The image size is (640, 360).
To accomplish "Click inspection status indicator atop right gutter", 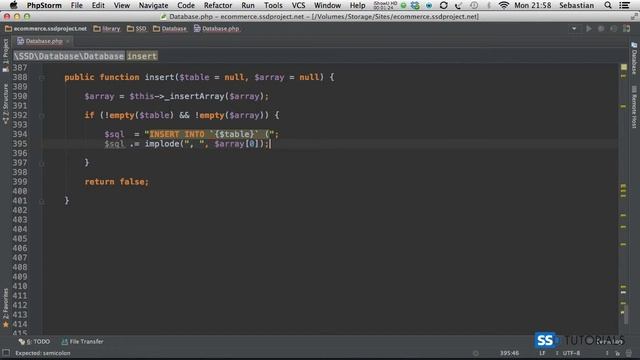I will coord(624,67).
